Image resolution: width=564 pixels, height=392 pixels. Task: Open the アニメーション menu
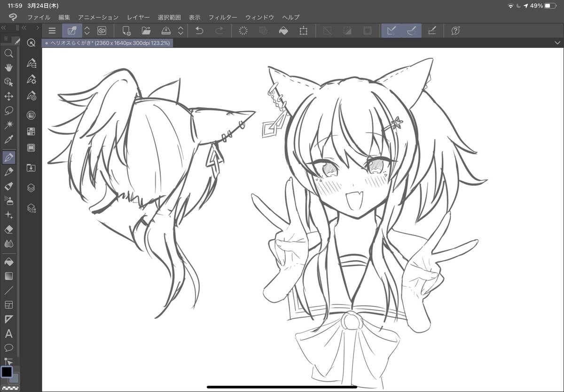[x=98, y=17]
